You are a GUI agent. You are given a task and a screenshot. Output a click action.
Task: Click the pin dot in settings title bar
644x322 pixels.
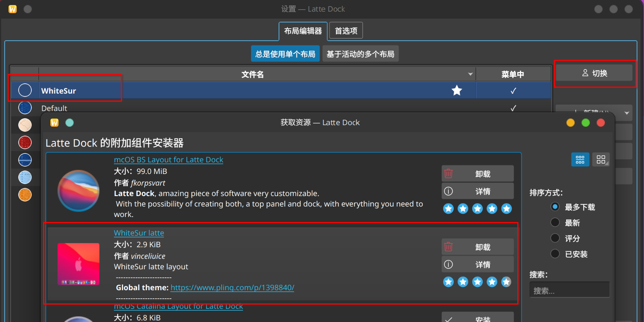coord(28,9)
